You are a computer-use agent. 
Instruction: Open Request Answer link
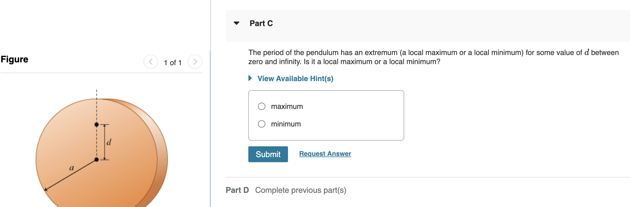pos(325,153)
